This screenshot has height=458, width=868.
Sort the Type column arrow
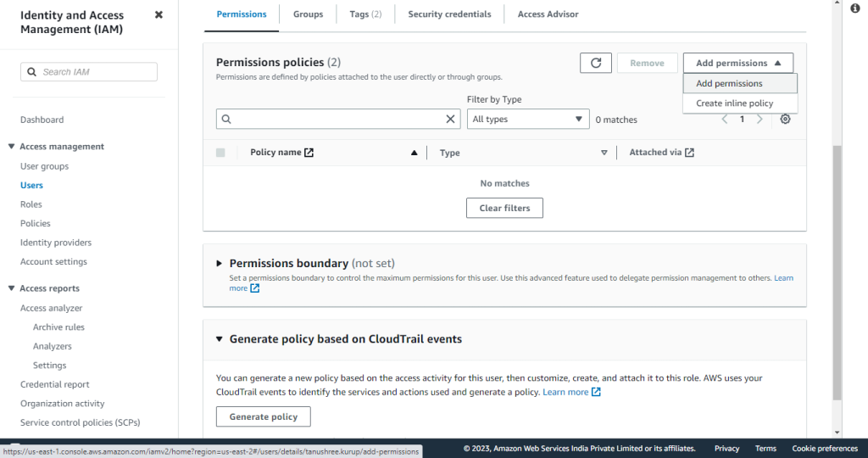tap(604, 153)
